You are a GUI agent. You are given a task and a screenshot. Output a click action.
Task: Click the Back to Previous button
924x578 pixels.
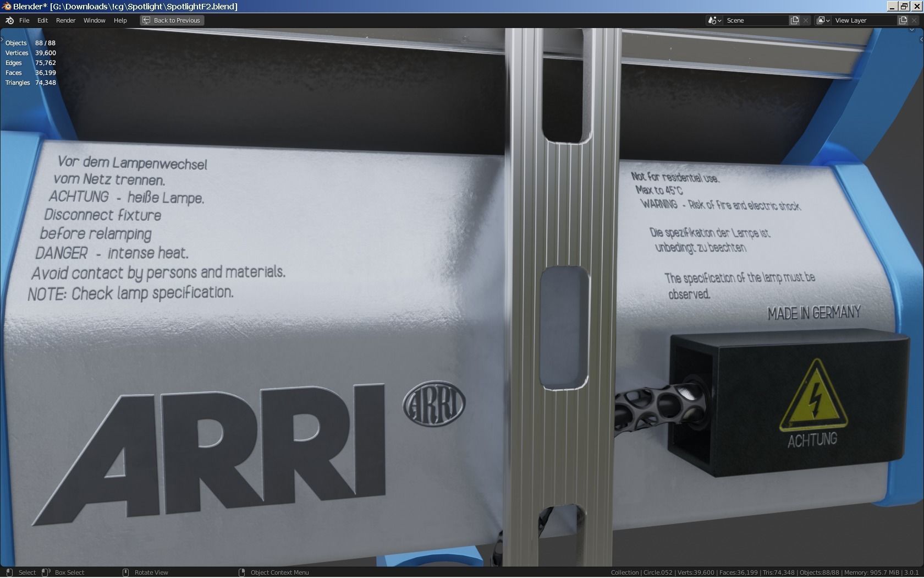click(172, 20)
